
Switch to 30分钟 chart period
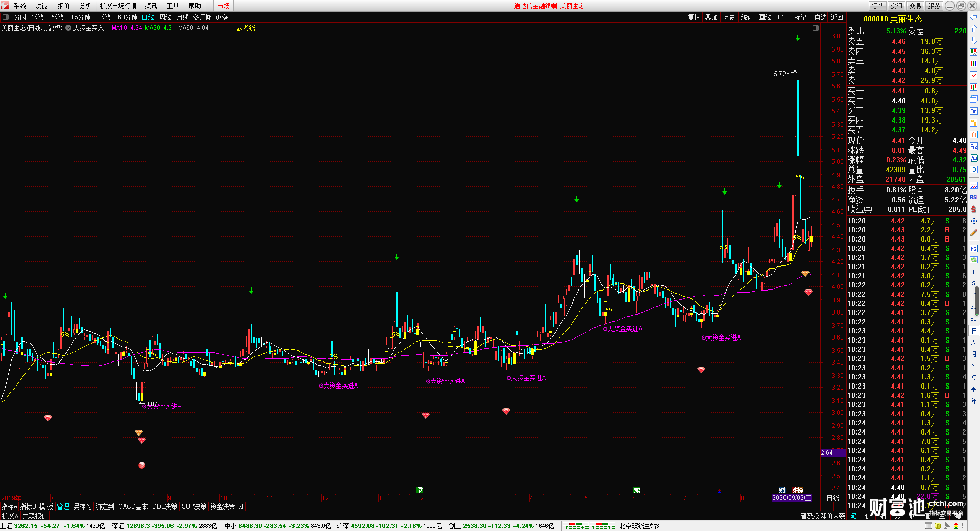click(104, 17)
